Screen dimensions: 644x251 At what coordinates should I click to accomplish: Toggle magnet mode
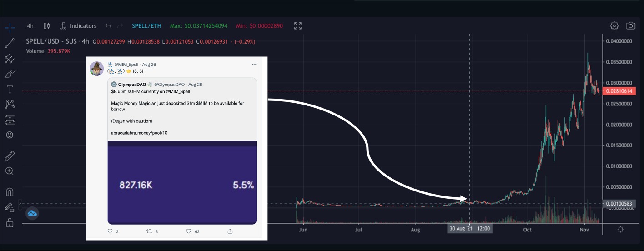10,192
